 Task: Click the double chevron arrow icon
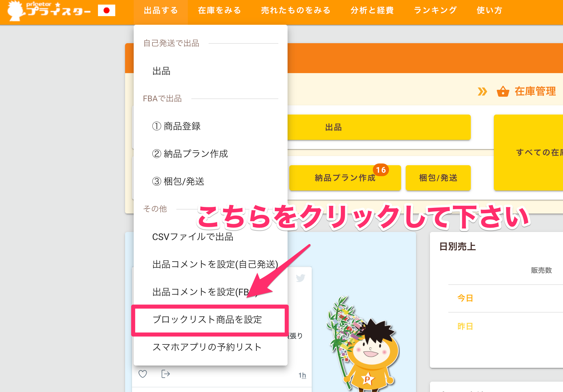coord(482,92)
